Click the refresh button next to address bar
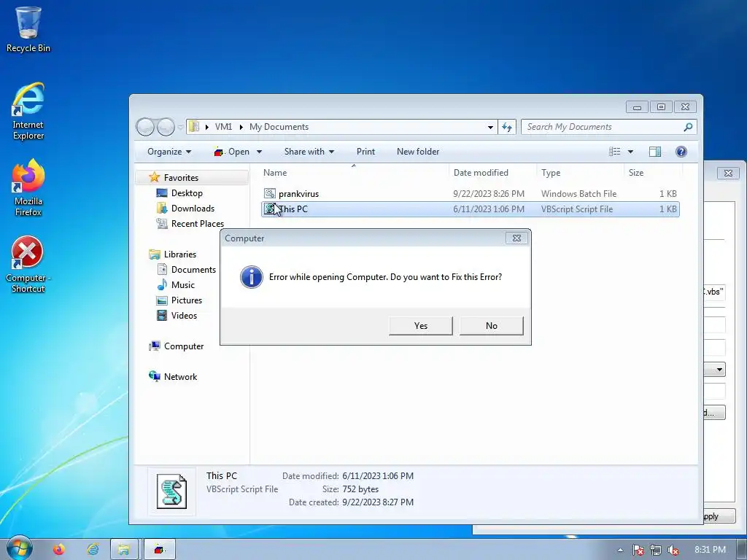747x560 pixels. coord(507,127)
